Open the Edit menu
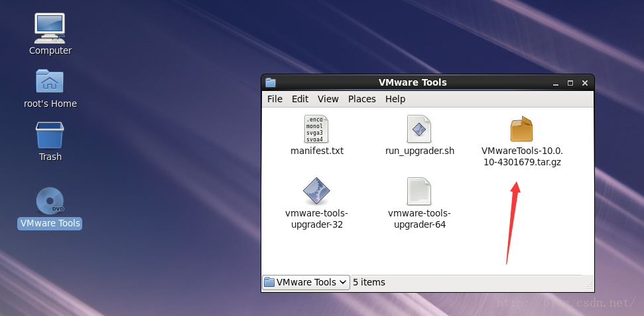 click(300, 99)
